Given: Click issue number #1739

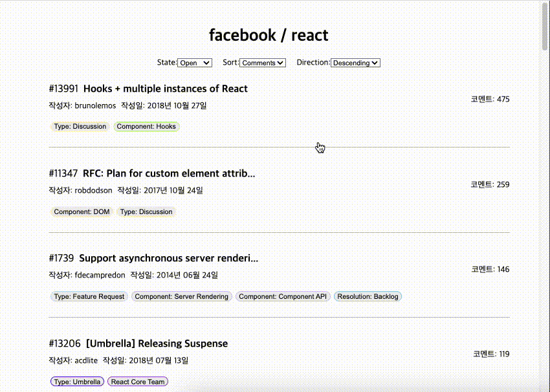Looking at the screenshot, I should 61,258.
